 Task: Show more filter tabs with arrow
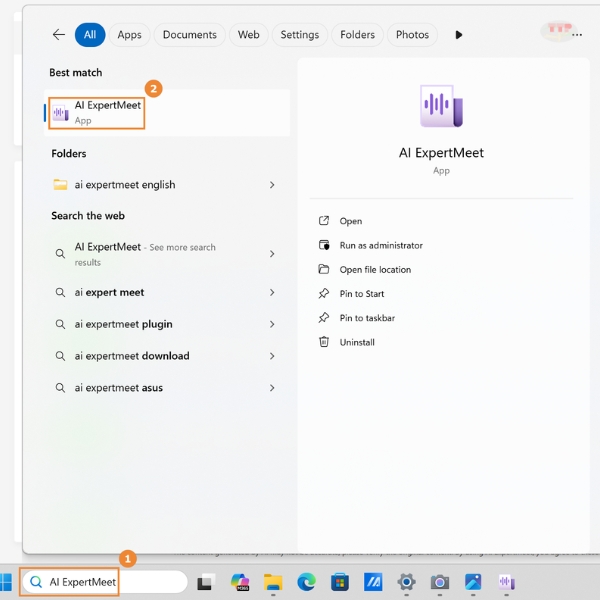pos(459,34)
